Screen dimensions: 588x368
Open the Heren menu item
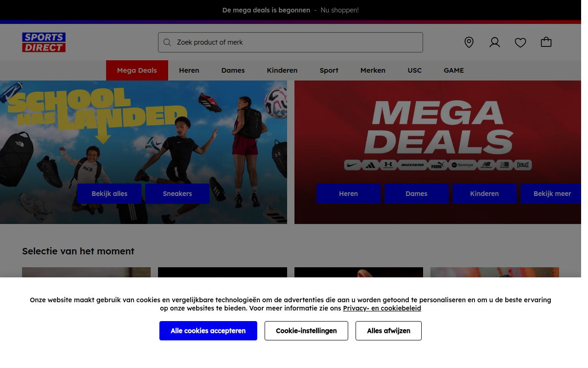(189, 70)
